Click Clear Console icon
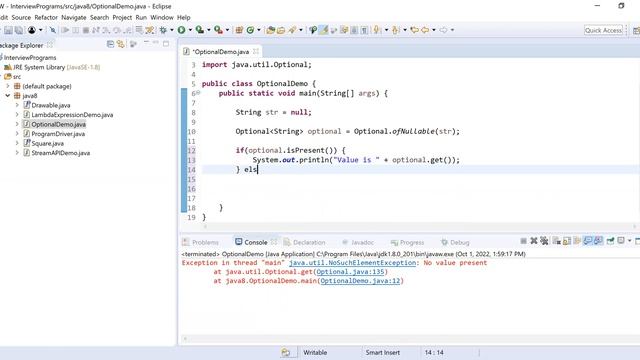Image resolution: width=640 pixels, height=360 pixels. [x=556, y=241]
